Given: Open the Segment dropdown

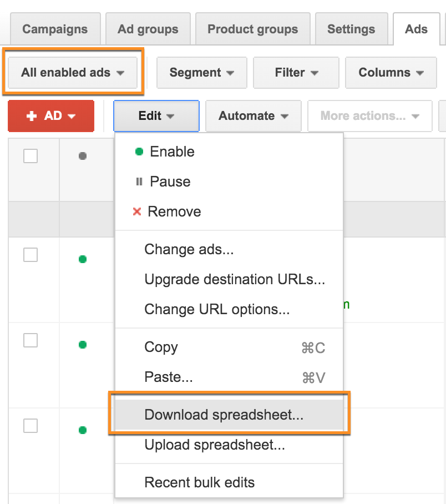Looking at the screenshot, I should click(x=201, y=73).
